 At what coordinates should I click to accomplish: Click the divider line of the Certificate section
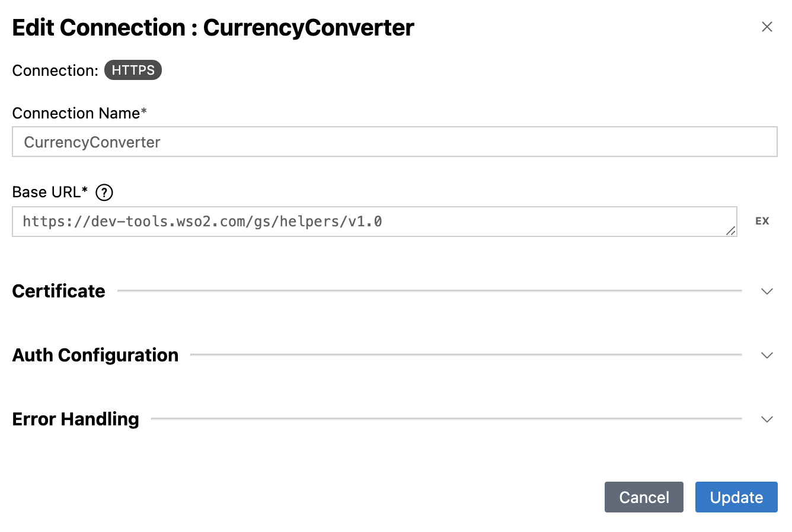pos(430,291)
